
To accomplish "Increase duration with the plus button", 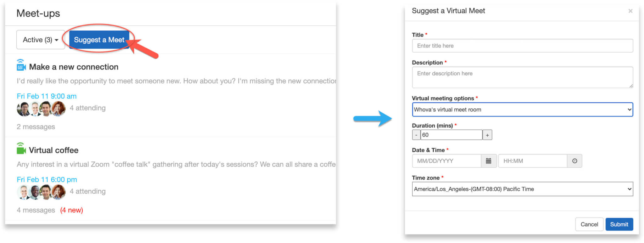I will point(487,135).
